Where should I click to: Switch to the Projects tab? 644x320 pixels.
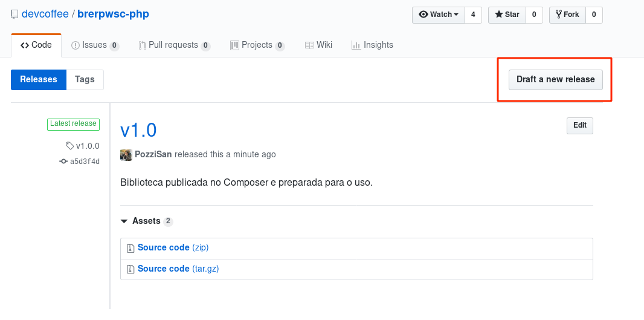point(257,45)
